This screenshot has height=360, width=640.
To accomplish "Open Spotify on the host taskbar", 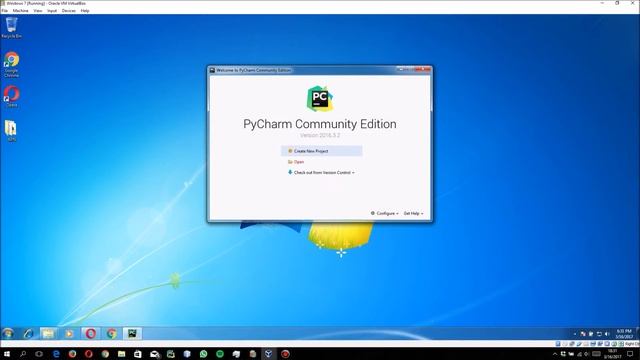I will coord(220,354).
